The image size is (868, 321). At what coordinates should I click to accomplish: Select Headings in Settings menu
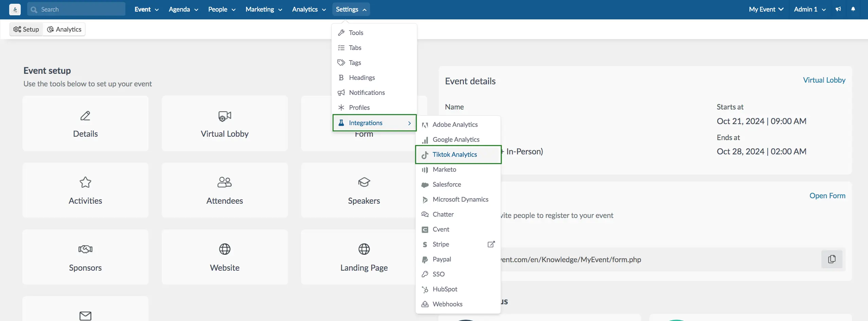(374, 78)
